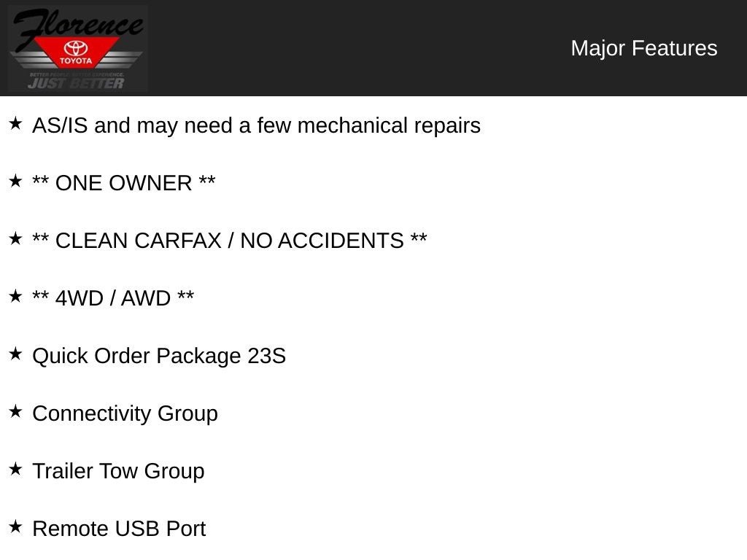Click the star bullet next to 4WD / AWD
747x560 pixels.
pyautogui.click(x=15, y=297)
